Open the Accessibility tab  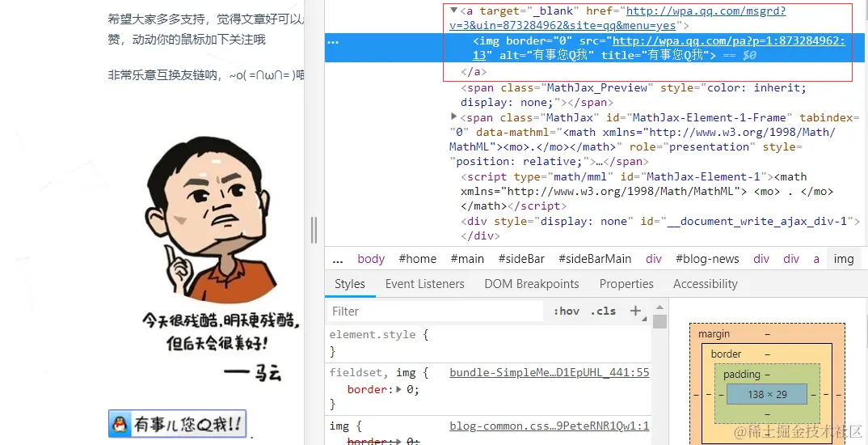click(706, 284)
